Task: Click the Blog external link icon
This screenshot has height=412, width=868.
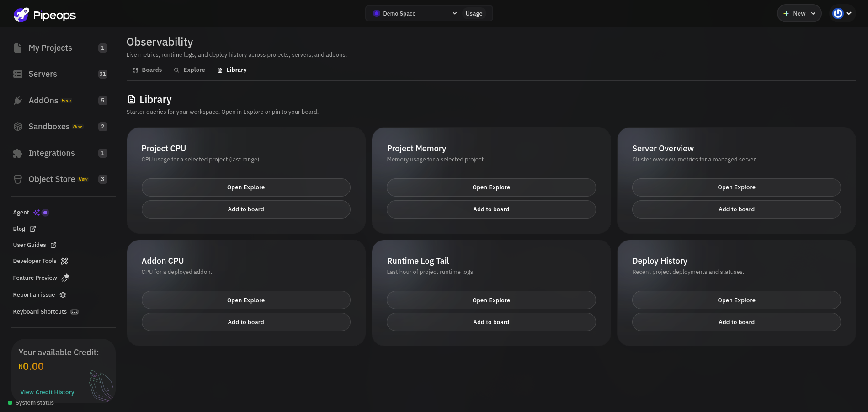Action: point(33,229)
